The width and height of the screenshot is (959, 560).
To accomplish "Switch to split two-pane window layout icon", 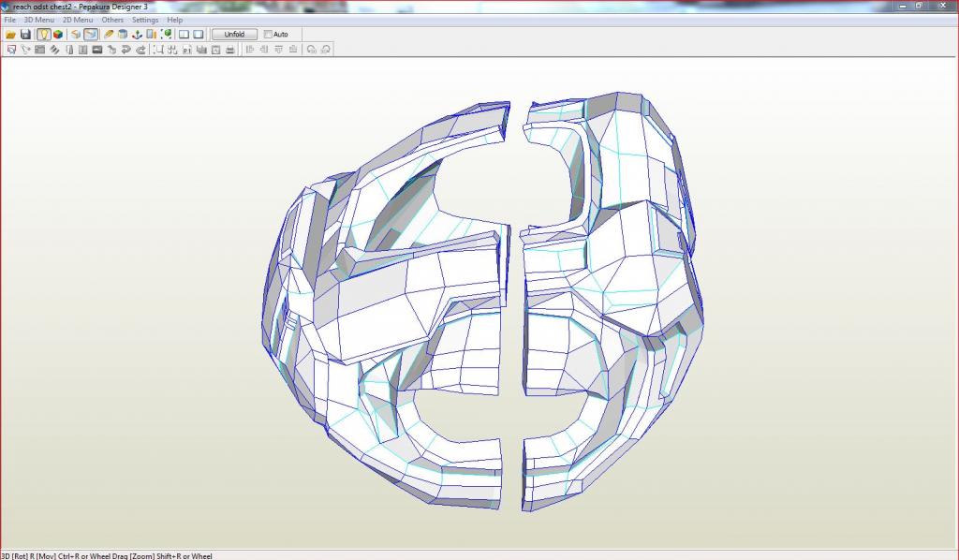I will coord(184,35).
